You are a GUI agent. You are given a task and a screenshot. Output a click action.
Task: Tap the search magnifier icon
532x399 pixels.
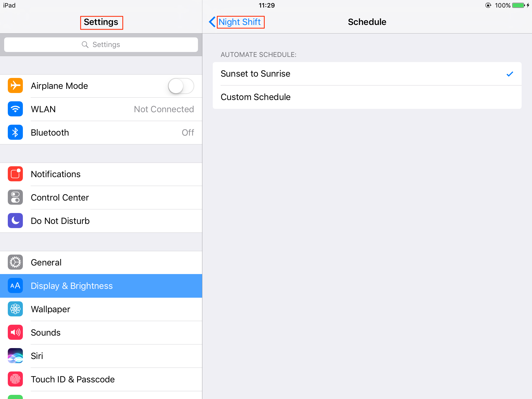[x=85, y=45]
